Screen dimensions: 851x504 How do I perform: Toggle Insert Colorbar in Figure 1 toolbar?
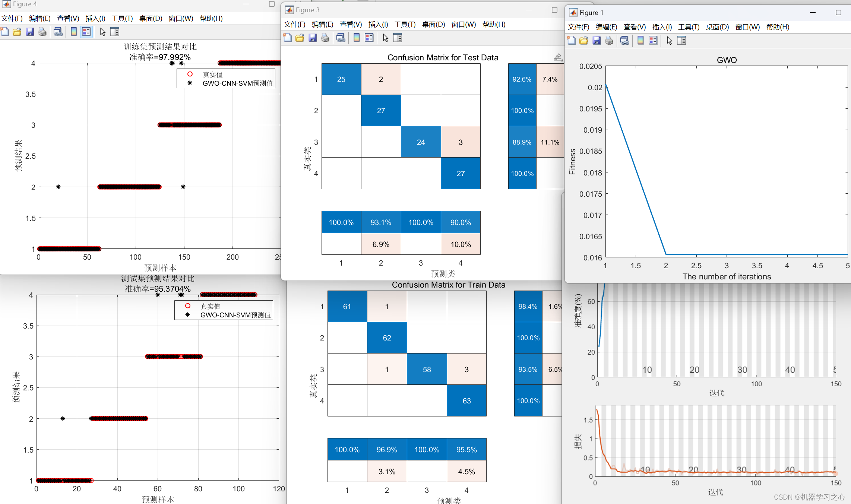[x=640, y=41]
